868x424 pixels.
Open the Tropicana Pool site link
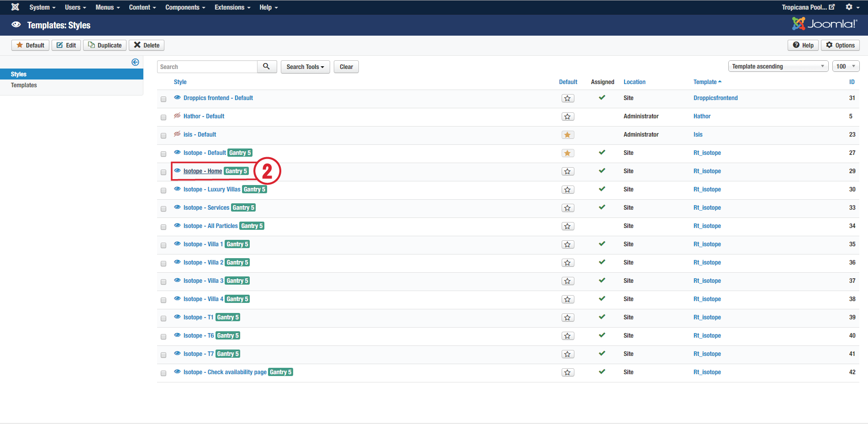coord(808,7)
